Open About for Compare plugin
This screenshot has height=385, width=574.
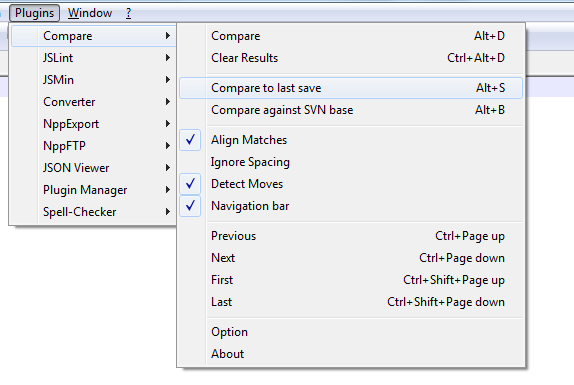[351, 354]
